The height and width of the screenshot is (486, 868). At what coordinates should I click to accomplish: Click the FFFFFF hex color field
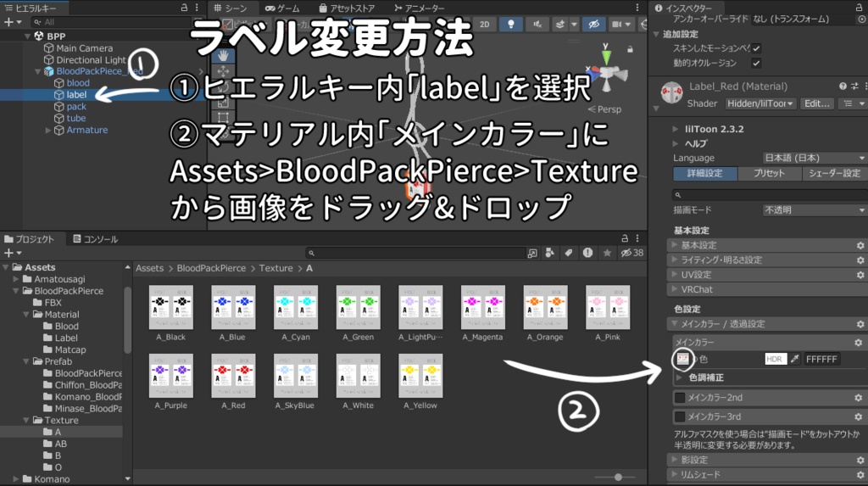point(821,359)
